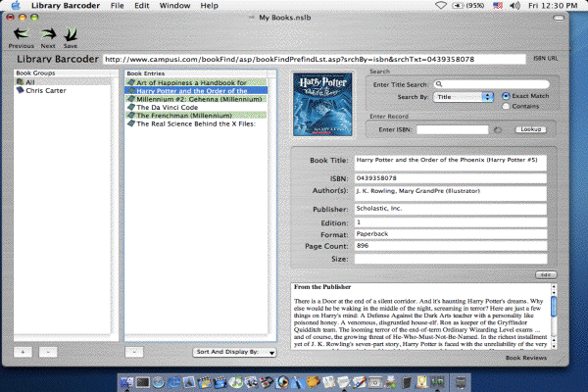Open Sort And Display By dropdown
Image resolution: width=588 pixels, height=392 pixels.
235,352
